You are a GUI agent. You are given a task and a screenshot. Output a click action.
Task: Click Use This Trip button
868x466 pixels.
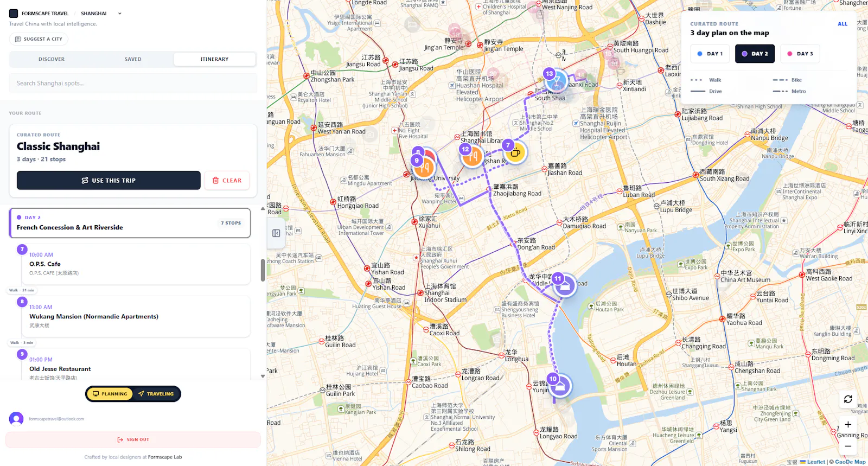point(108,181)
